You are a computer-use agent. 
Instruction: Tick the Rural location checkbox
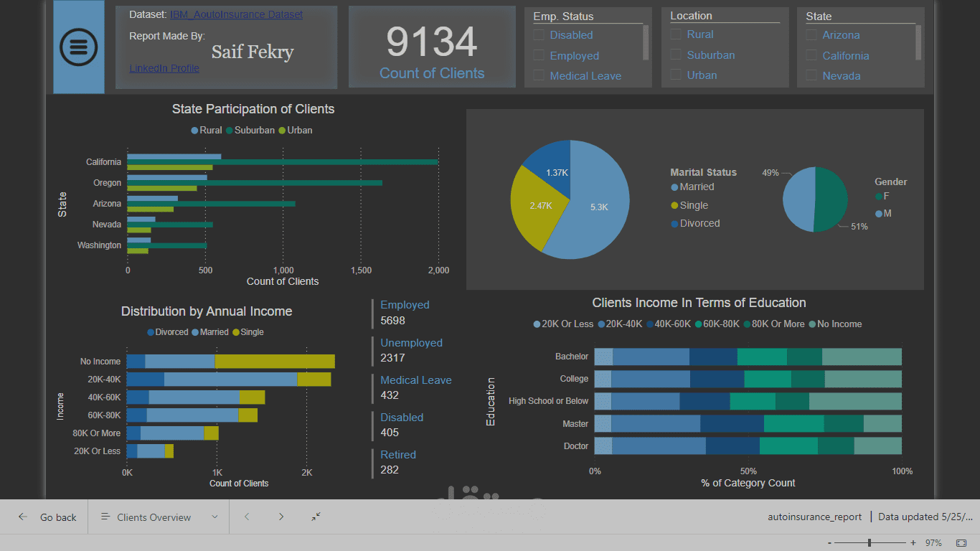676,34
